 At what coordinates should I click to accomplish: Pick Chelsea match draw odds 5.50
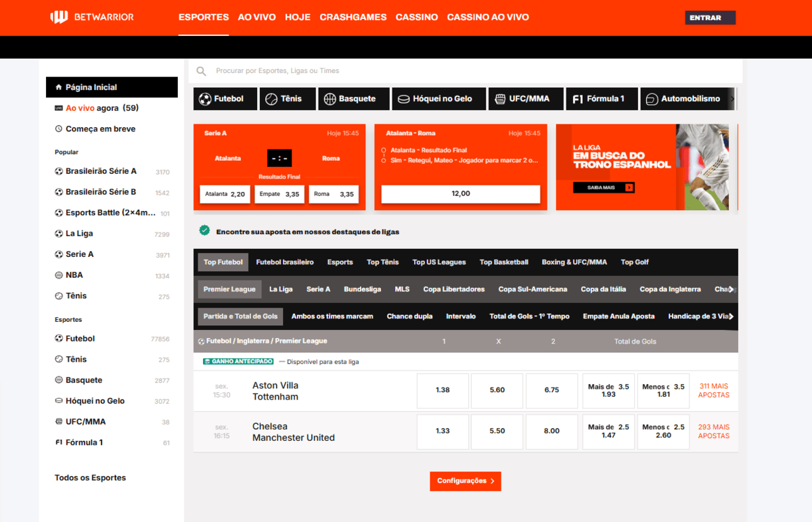pos(497,431)
